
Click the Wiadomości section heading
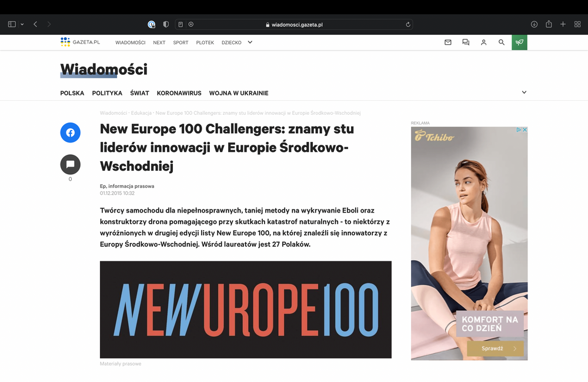pos(104,69)
